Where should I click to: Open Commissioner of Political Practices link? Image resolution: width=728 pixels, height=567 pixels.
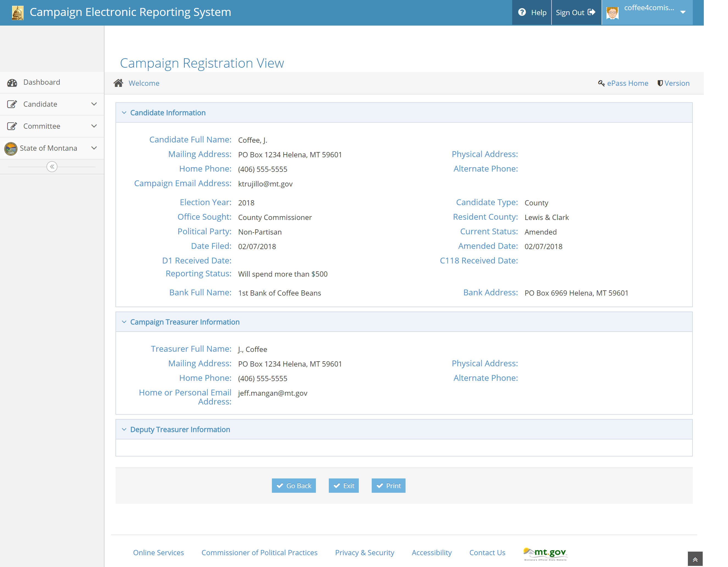pyautogui.click(x=259, y=553)
